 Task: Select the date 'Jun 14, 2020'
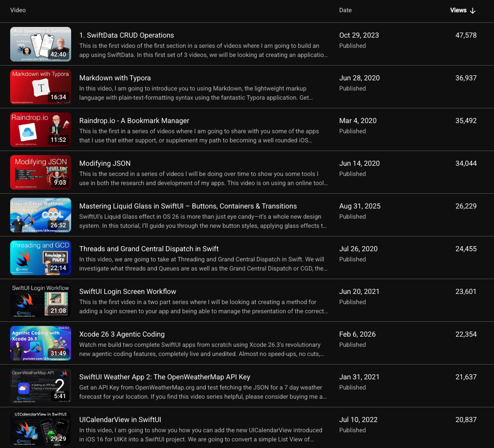coord(359,163)
